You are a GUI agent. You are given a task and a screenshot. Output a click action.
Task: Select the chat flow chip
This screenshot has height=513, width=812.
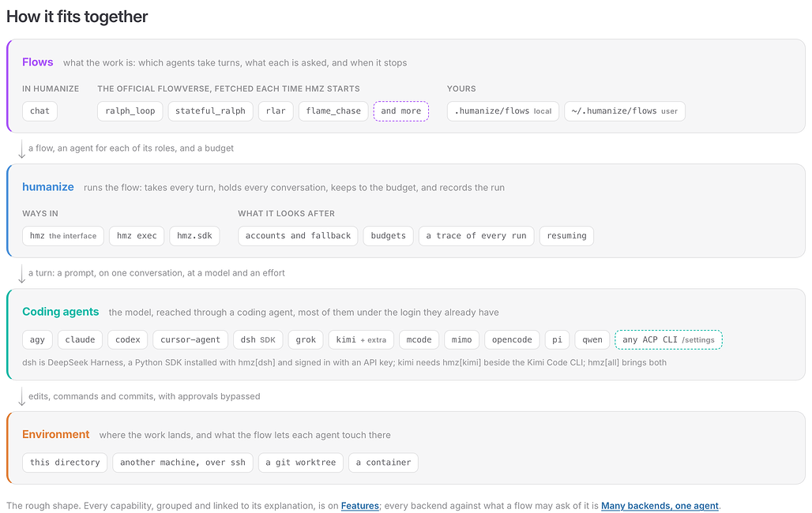(39, 111)
